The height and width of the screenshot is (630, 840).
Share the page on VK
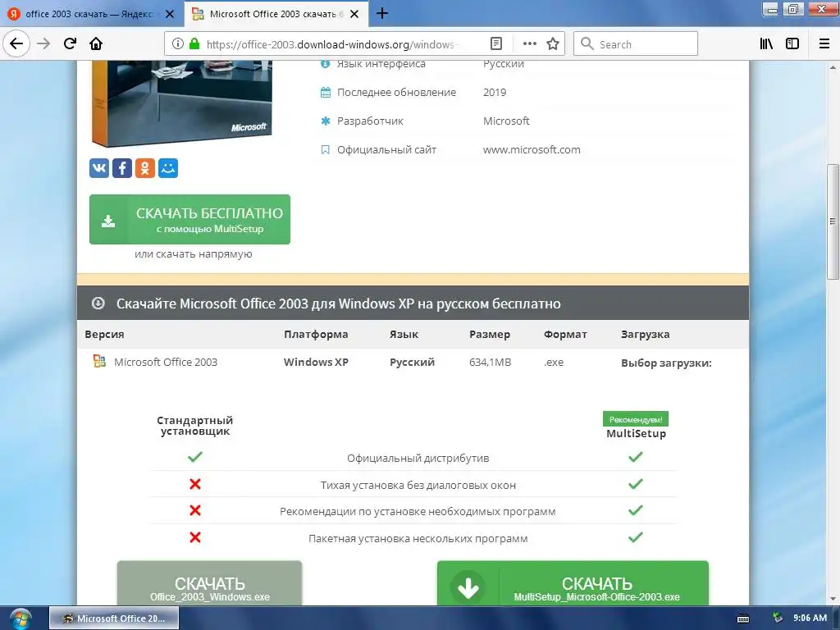point(99,168)
